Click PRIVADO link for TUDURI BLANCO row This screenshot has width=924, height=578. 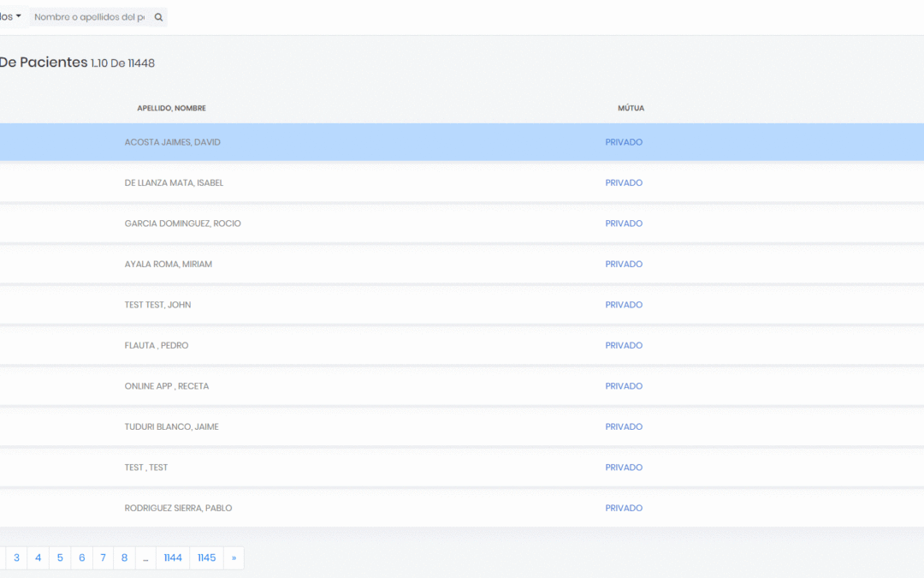pos(624,427)
